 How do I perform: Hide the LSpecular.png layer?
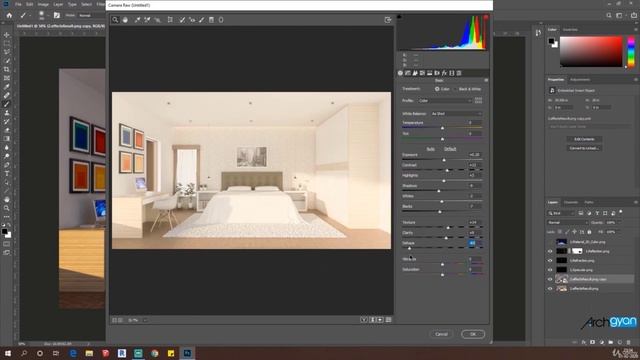click(x=550, y=270)
